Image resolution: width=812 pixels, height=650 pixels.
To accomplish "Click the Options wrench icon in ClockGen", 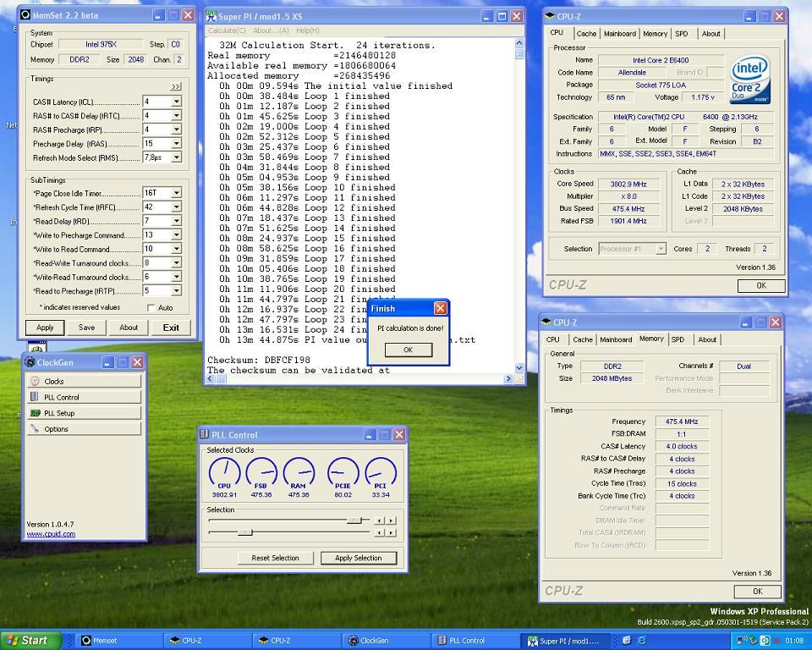I will tap(35, 428).
